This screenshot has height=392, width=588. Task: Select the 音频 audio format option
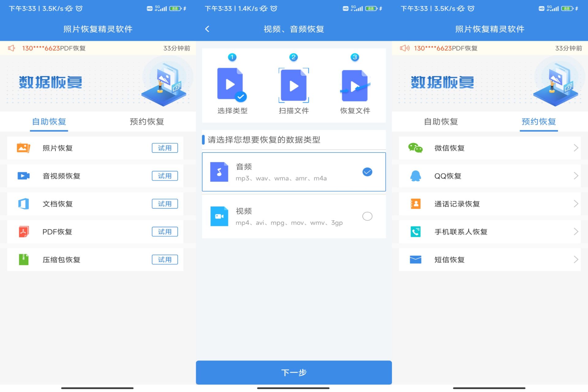[294, 172]
